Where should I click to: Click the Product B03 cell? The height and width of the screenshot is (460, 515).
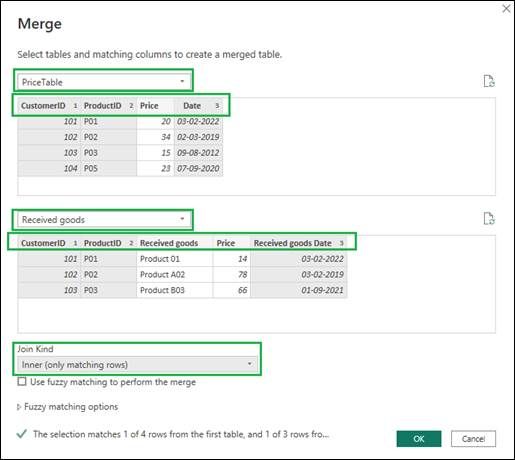point(175,290)
